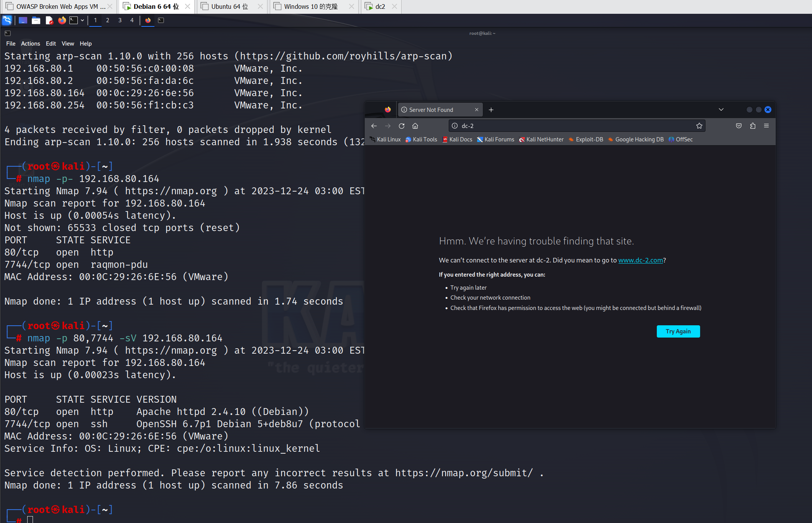Image resolution: width=812 pixels, height=523 pixels.
Task: Open the terminal View menu
Action: 68,44
